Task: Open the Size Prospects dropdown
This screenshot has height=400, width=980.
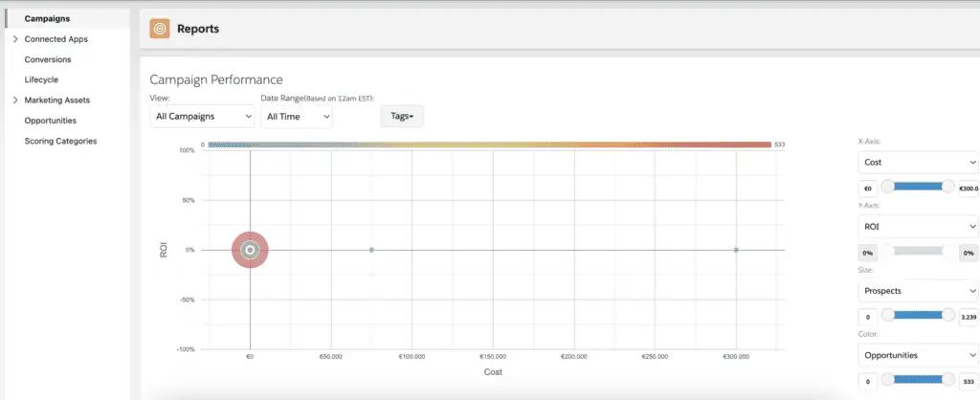Action: pos(919,291)
